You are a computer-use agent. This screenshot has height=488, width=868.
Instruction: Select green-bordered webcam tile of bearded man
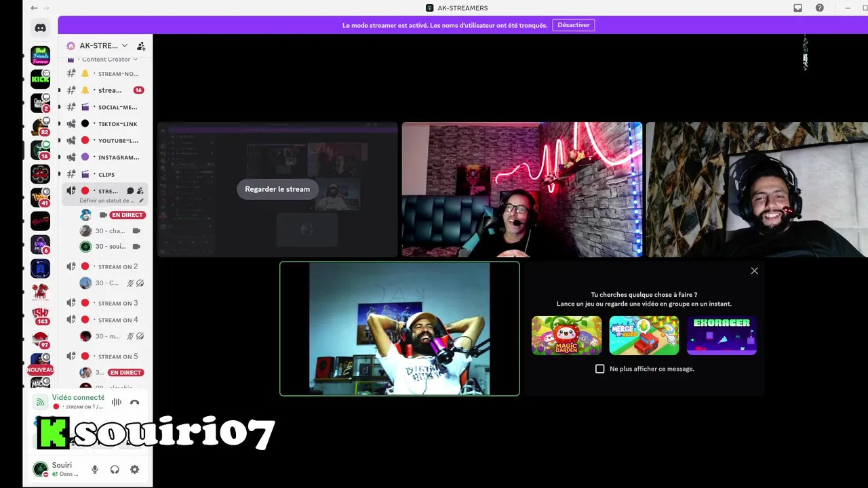tap(399, 329)
